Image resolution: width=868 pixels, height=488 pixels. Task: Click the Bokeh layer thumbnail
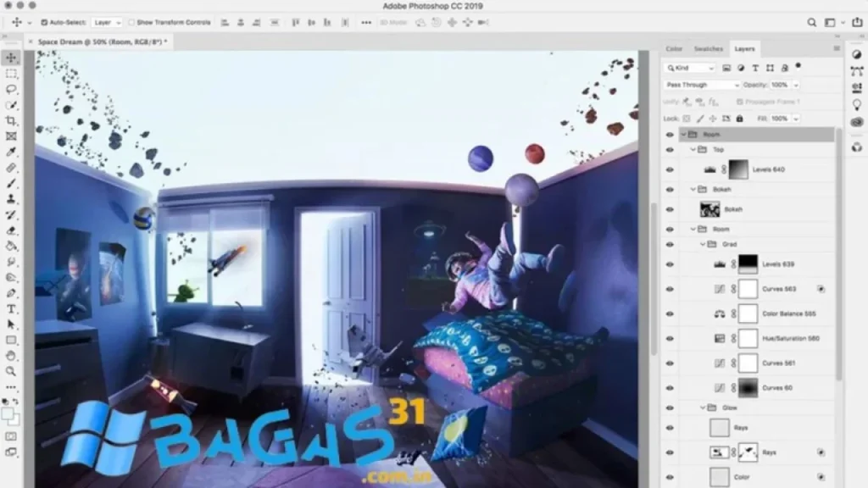709,209
